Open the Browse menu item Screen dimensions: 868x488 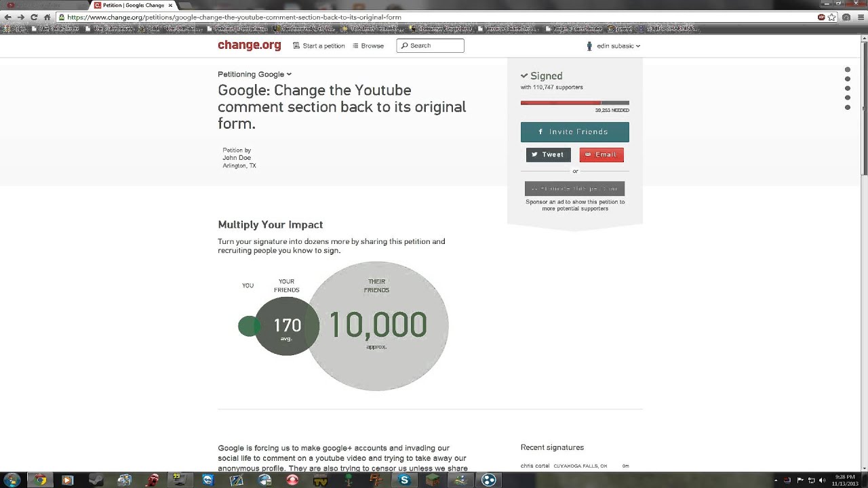click(x=368, y=45)
